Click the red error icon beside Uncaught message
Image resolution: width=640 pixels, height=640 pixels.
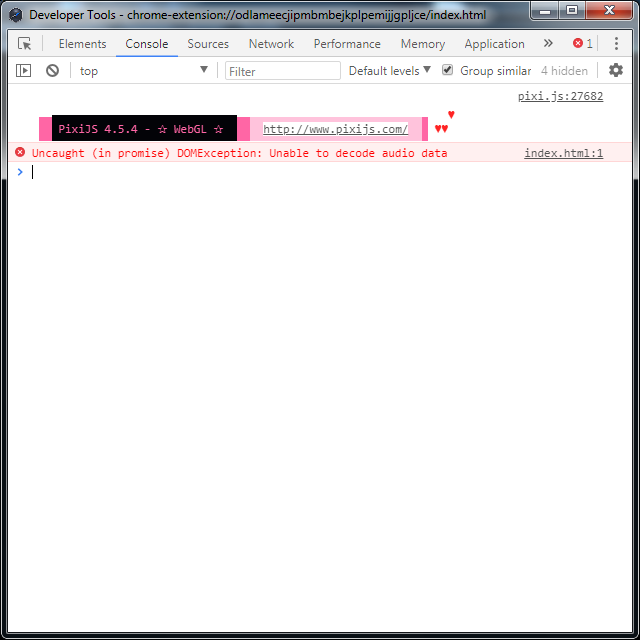[x=20, y=152]
